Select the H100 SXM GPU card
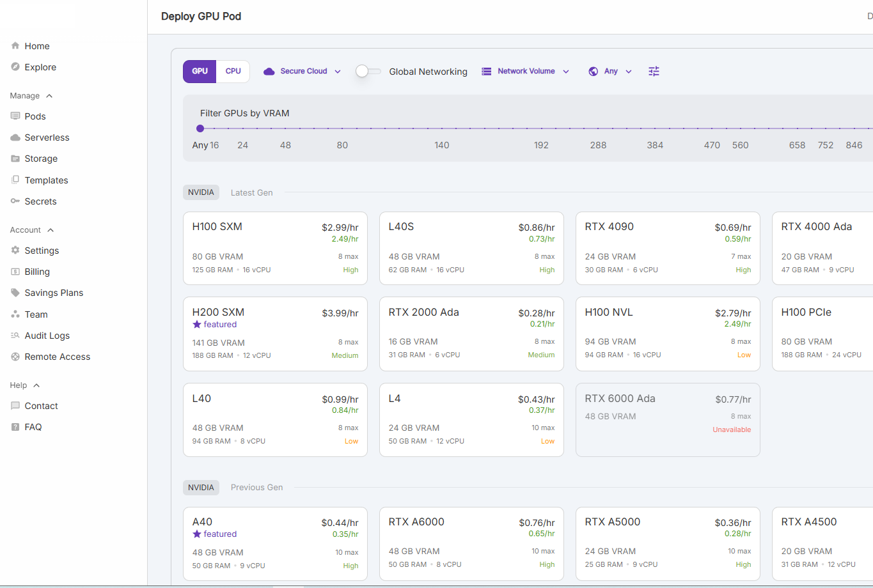Viewport: 873px width, 588px height. [x=275, y=248]
